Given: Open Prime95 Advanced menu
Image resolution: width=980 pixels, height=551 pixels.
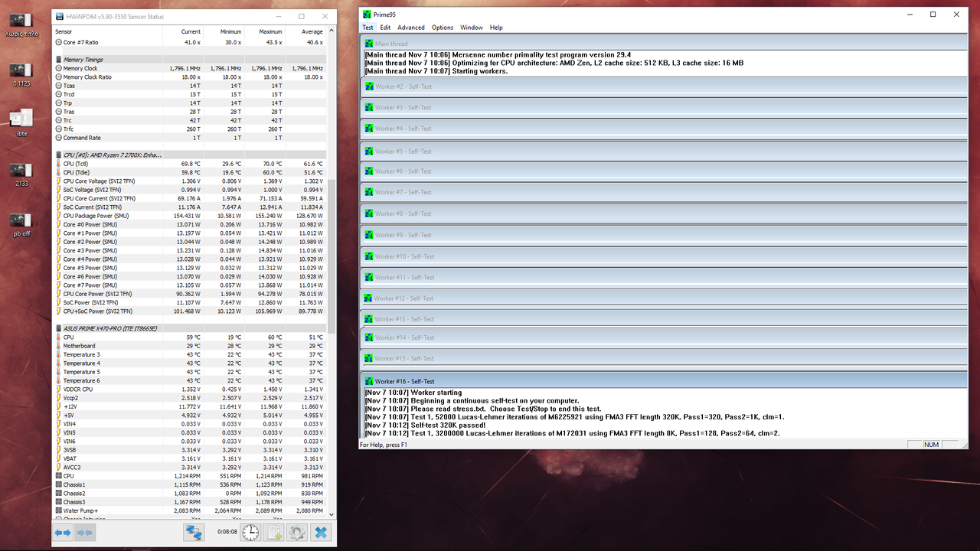Looking at the screenshot, I should tap(411, 28).
